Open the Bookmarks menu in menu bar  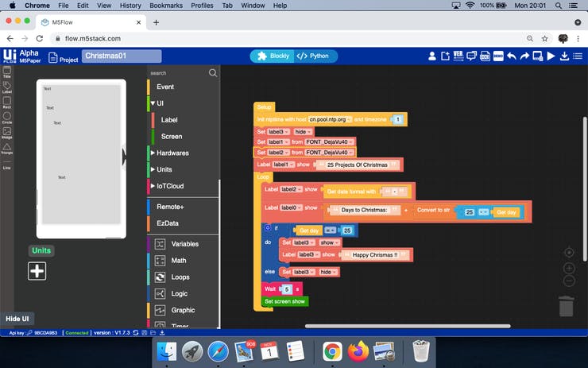[x=166, y=6]
